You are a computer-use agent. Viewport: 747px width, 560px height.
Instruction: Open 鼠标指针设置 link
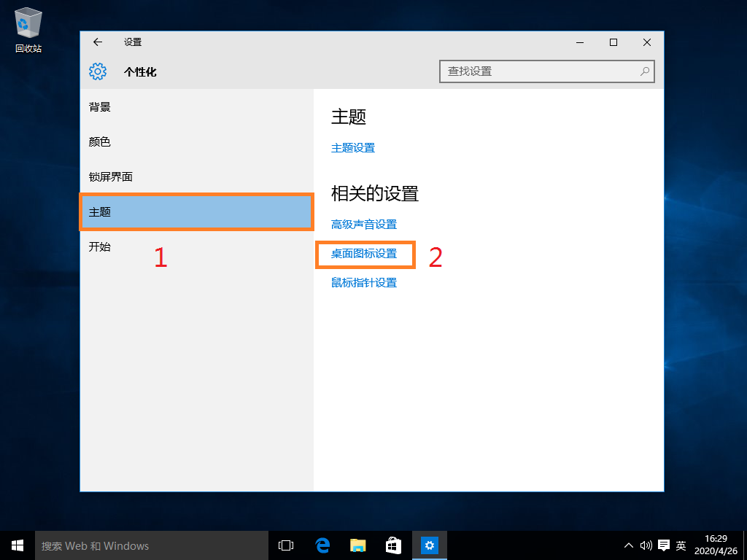pyautogui.click(x=365, y=282)
